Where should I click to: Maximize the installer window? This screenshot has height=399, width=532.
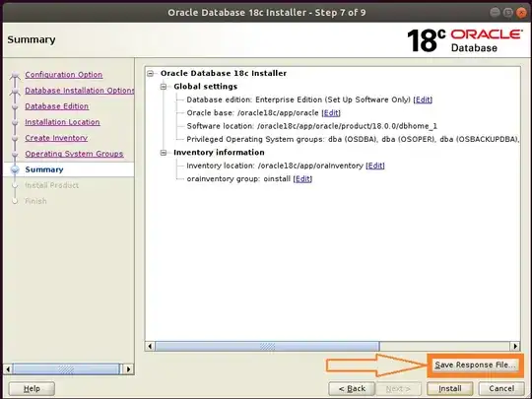click(508, 13)
